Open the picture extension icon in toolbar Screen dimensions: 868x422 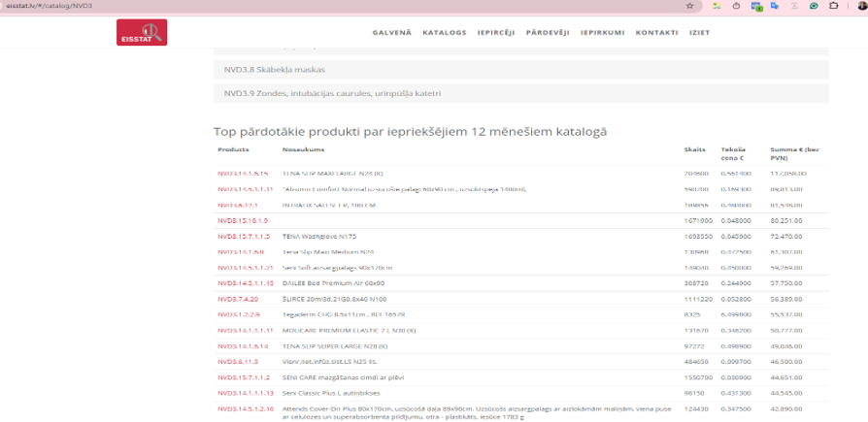click(717, 6)
